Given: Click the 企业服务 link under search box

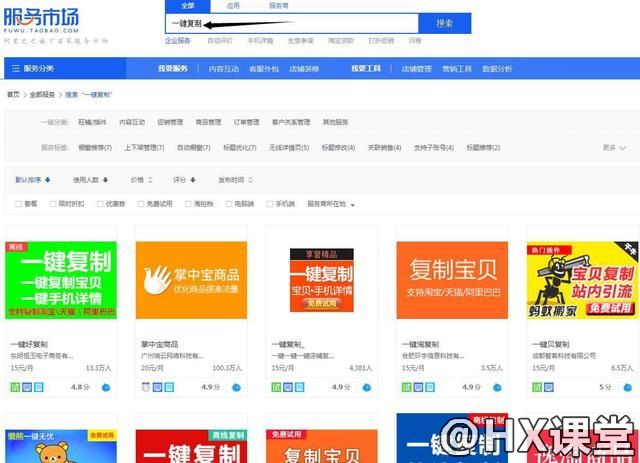Looking at the screenshot, I should coord(178,40).
